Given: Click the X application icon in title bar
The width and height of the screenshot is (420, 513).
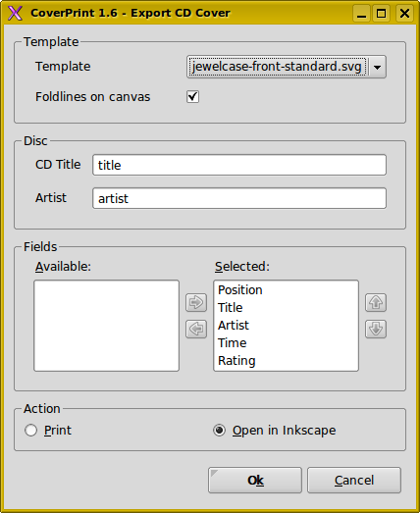Looking at the screenshot, I should pyautogui.click(x=15, y=13).
